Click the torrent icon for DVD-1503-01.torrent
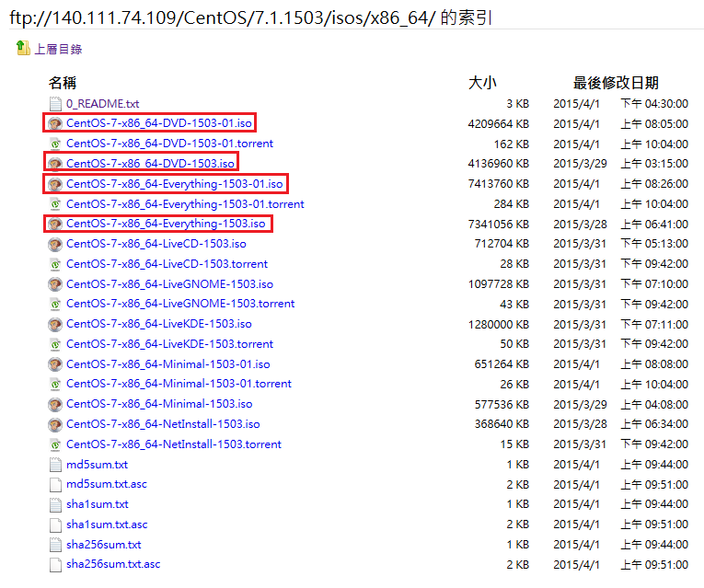The width and height of the screenshot is (704, 588). click(x=55, y=144)
